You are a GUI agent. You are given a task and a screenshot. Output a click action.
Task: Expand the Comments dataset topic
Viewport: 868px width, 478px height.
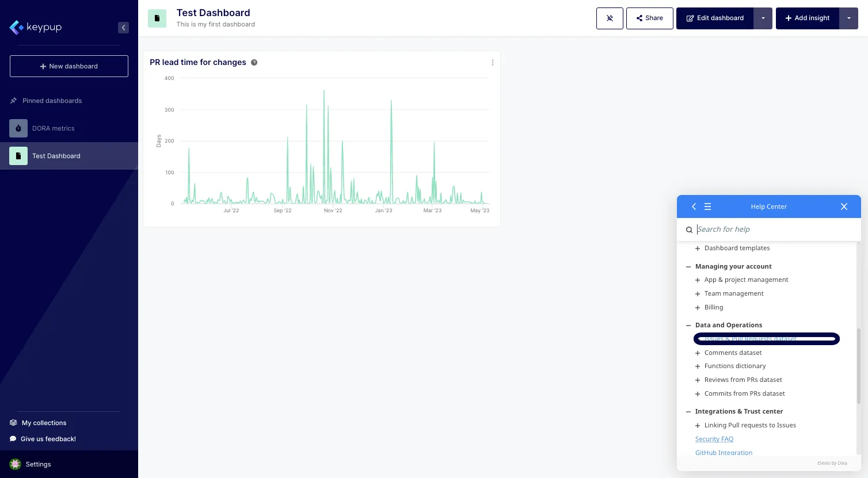coord(698,353)
